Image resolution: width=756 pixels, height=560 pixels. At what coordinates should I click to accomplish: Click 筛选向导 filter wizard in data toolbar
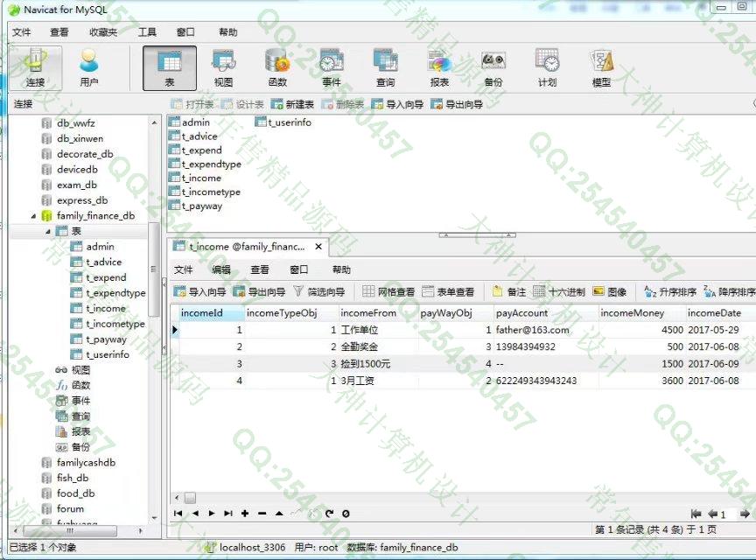(319, 292)
